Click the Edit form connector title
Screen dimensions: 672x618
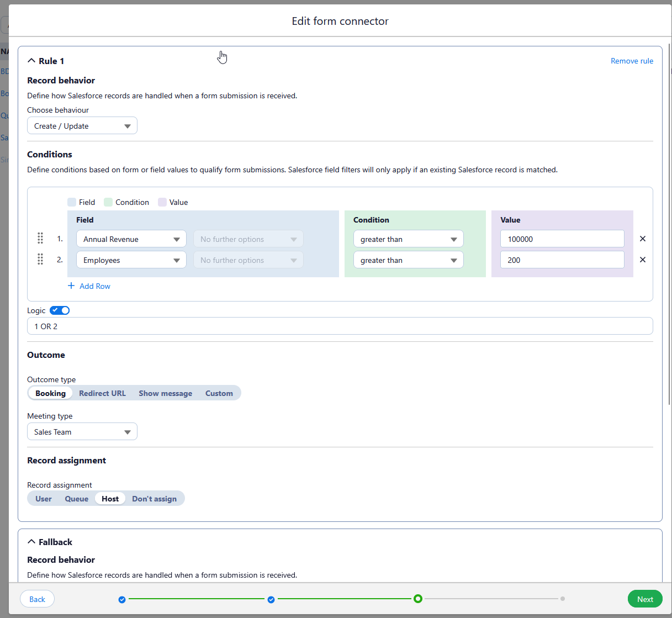pyautogui.click(x=340, y=21)
